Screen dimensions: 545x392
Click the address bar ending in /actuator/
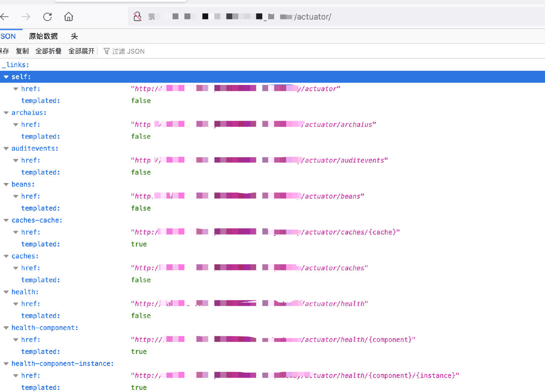tap(336, 17)
